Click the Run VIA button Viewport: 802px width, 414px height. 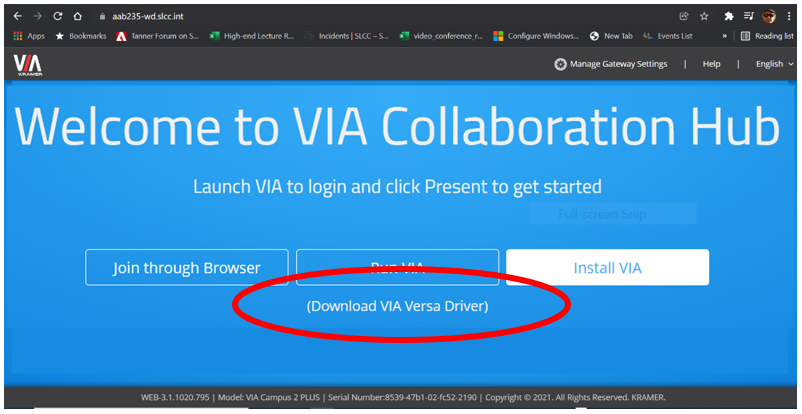coord(397,268)
